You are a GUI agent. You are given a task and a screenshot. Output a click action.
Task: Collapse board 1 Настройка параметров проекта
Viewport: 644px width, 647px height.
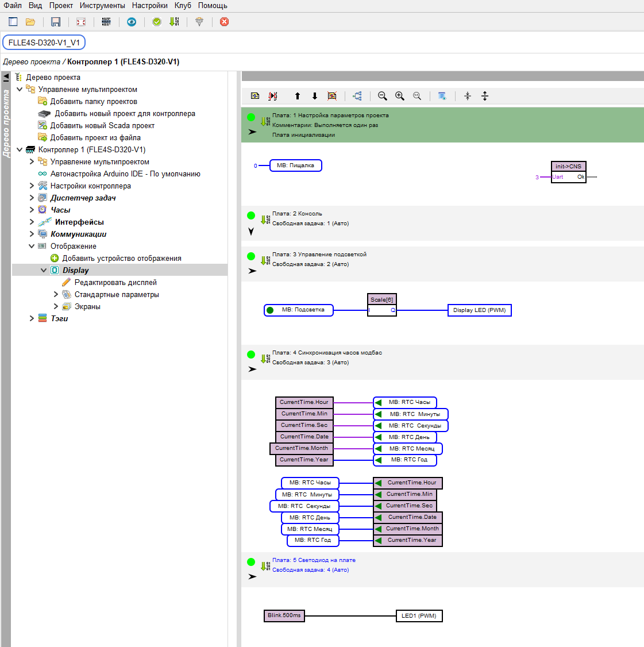[x=252, y=132]
